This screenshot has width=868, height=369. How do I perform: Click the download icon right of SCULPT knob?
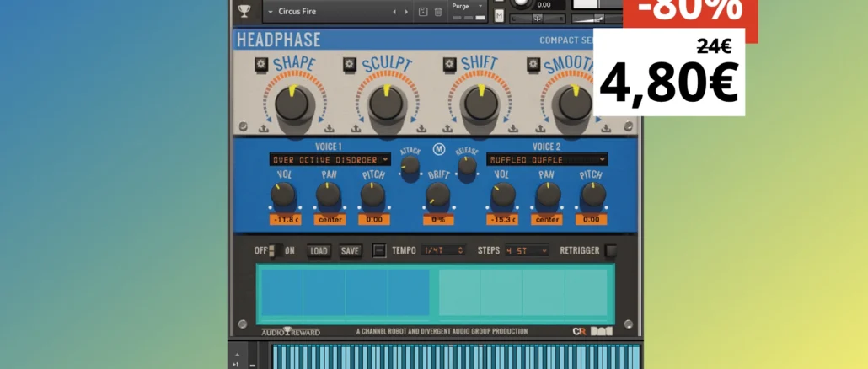[x=421, y=128]
